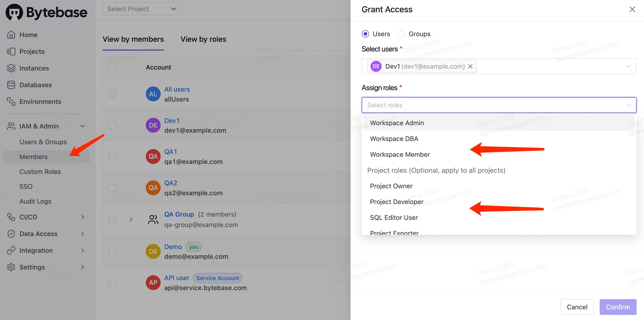Remove Dev1 from selected users chip
The width and height of the screenshot is (644, 320).
[471, 66]
